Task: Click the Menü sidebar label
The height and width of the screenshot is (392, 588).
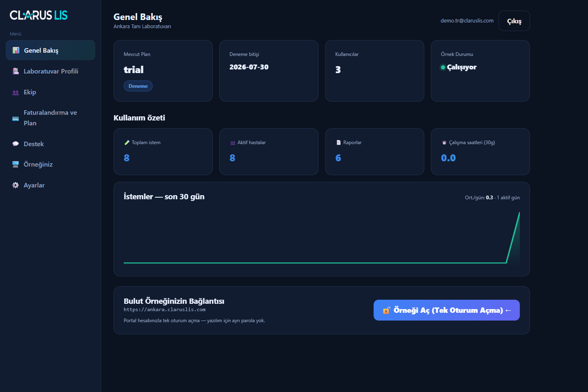Action: [x=16, y=34]
